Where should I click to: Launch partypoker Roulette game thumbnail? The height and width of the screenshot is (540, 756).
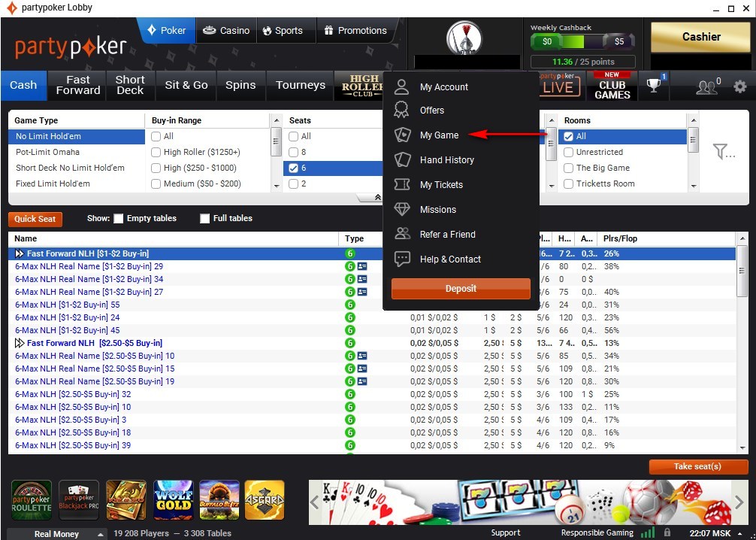pos(31,499)
